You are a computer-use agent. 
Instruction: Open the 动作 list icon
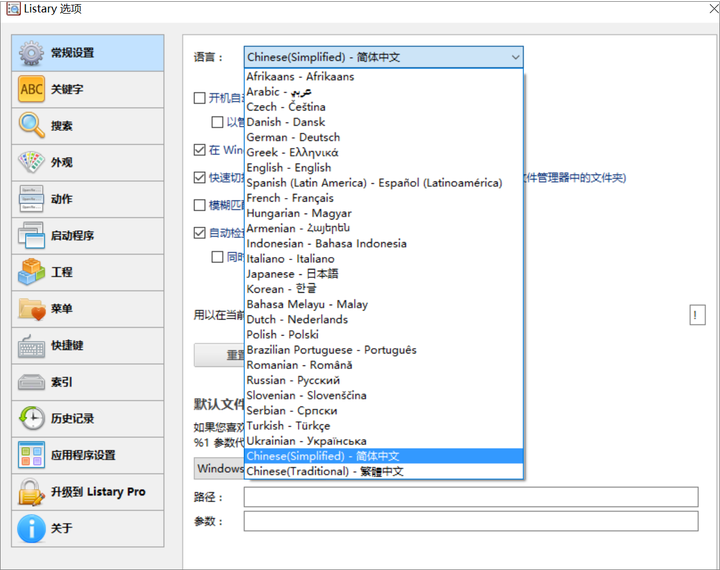pos(31,199)
